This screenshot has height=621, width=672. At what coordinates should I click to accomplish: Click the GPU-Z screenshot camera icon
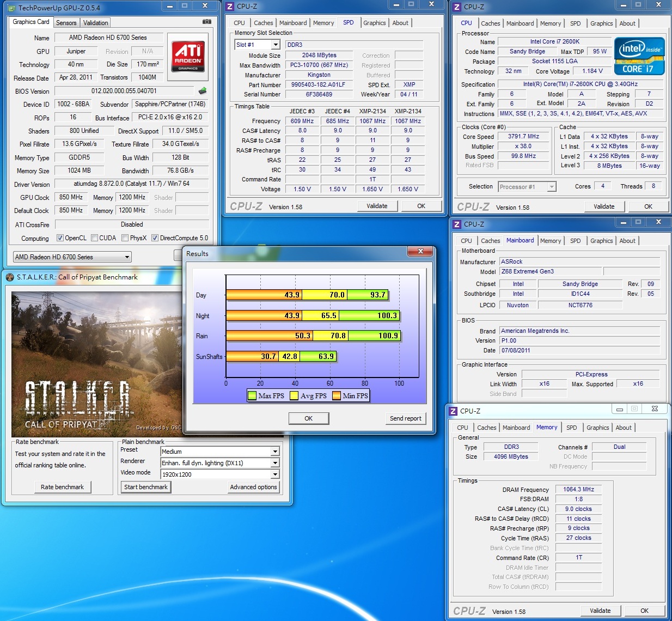click(207, 22)
